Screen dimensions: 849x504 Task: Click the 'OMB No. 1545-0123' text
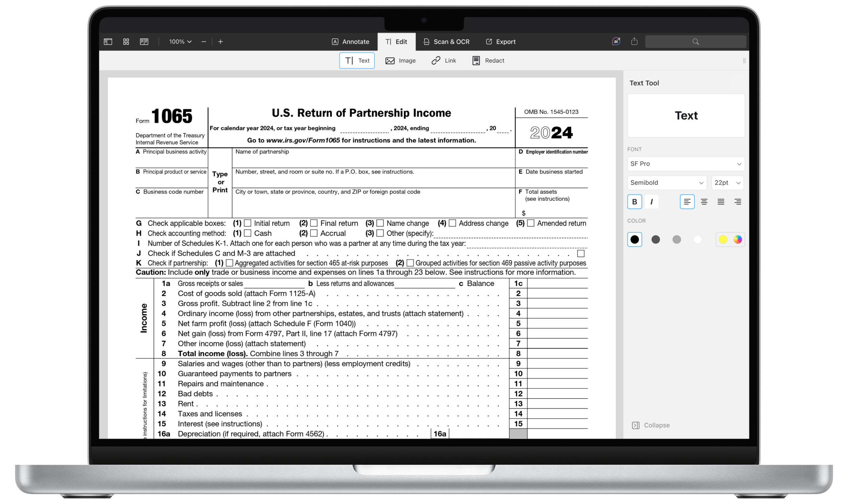point(551,112)
